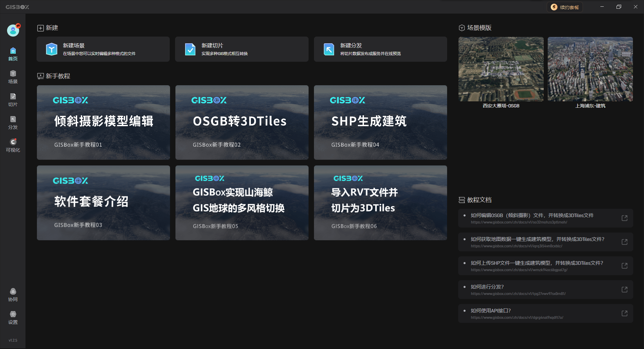Image resolution: width=644 pixels, height=349 pixels.
Task: Create a new scene via 新建场景 card
Action: [103, 49]
